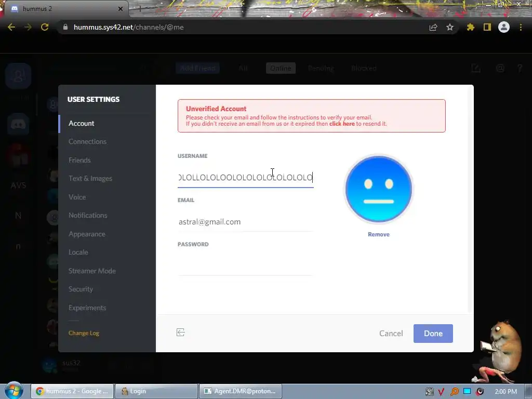Image resolution: width=532 pixels, height=399 pixels.
Task: Bookmark this page with star icon
Action: [450, 27]
